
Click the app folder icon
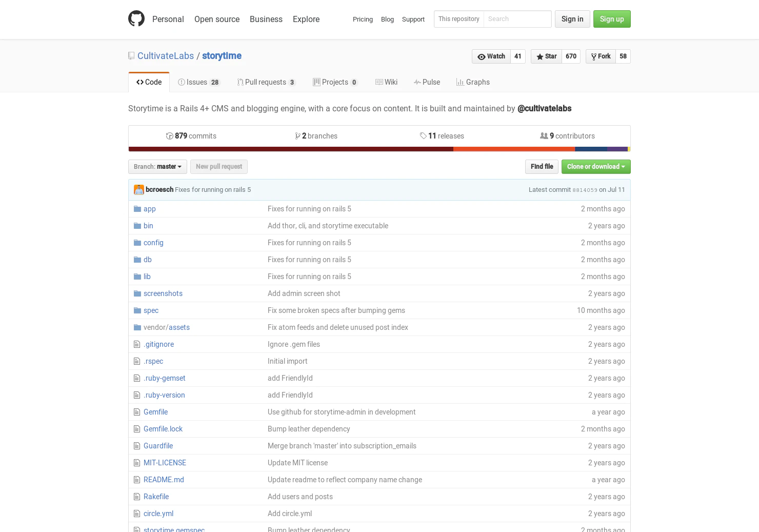[137, 209]
